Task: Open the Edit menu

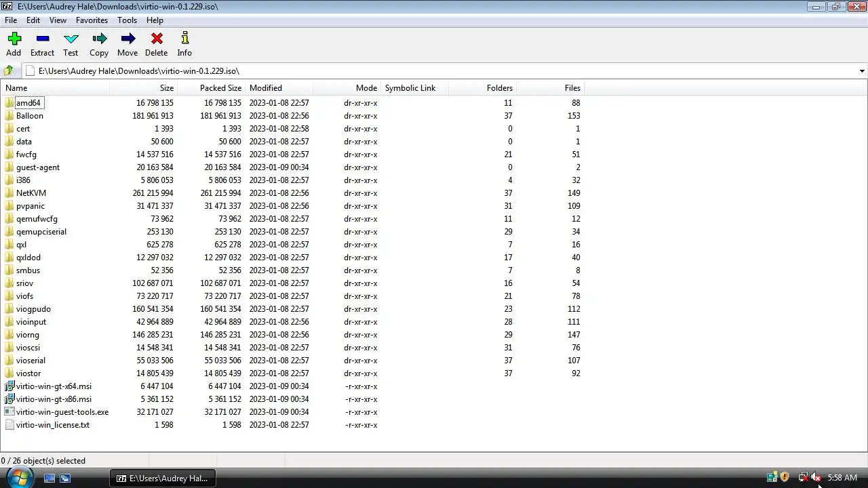Action: (x=33, y=20)
